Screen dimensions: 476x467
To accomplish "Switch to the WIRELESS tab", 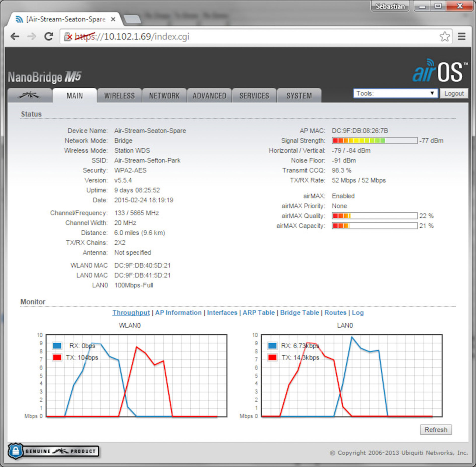I will pos(119,95).
